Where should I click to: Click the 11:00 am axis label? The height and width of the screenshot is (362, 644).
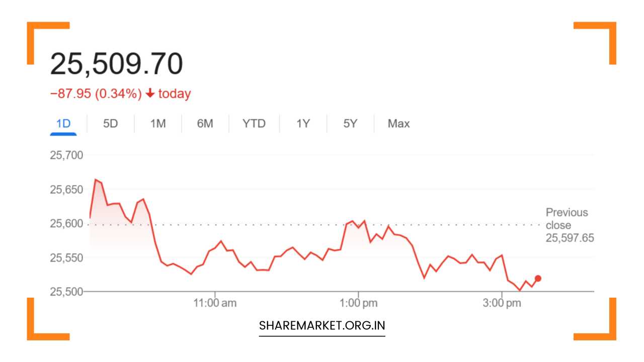(216, 303)
